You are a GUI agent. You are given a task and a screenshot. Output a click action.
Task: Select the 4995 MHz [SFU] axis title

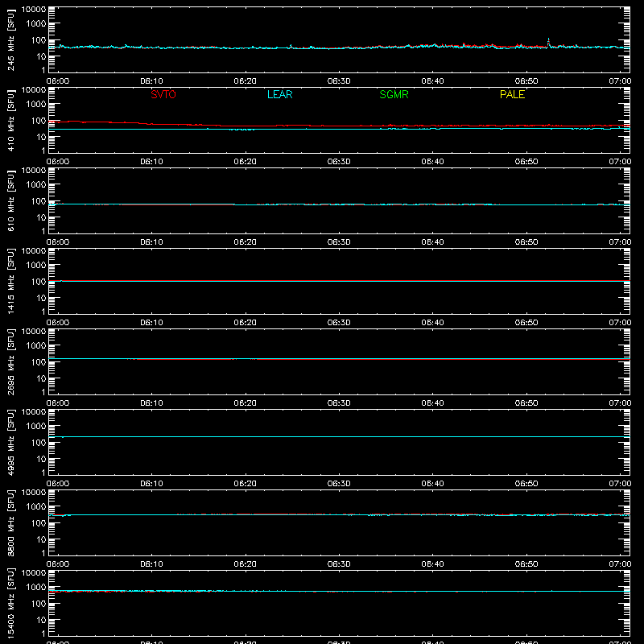pyautogui.click(x=11, y=442)
